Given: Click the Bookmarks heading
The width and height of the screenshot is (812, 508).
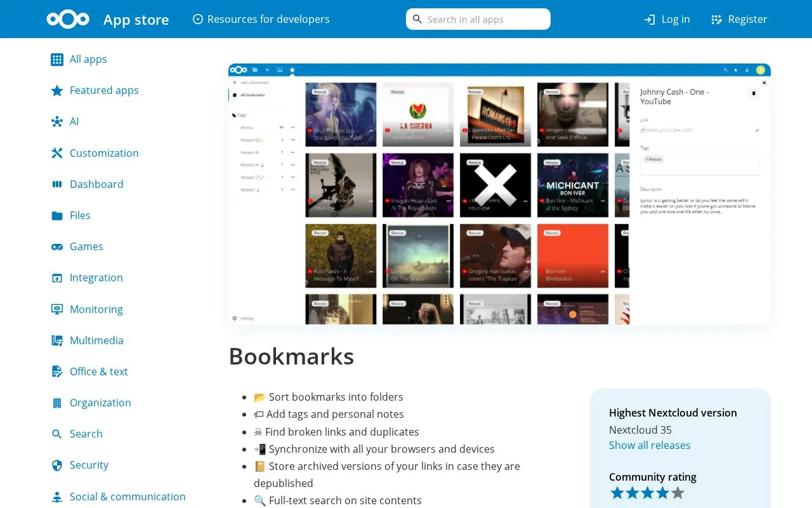Looking at the screenshot, I should tap(291, 356).
